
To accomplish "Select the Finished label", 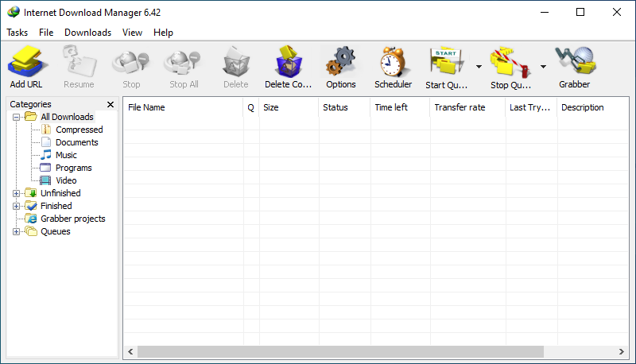I will (56, 206).
